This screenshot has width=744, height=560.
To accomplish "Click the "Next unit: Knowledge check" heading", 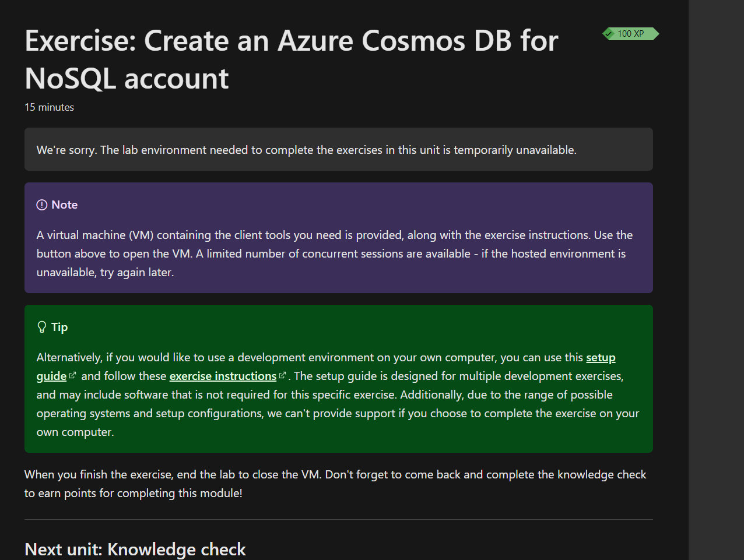I will coord(135,549).
